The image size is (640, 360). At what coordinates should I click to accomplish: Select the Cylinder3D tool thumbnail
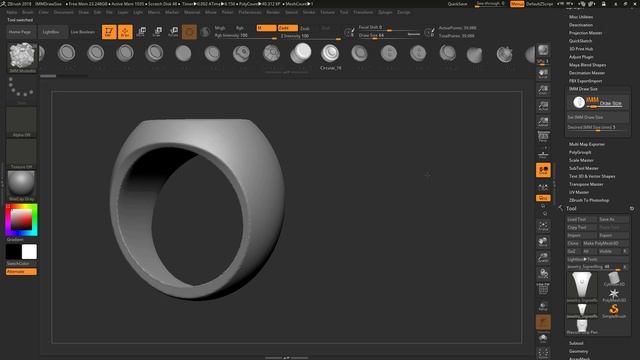pos(613,279)
